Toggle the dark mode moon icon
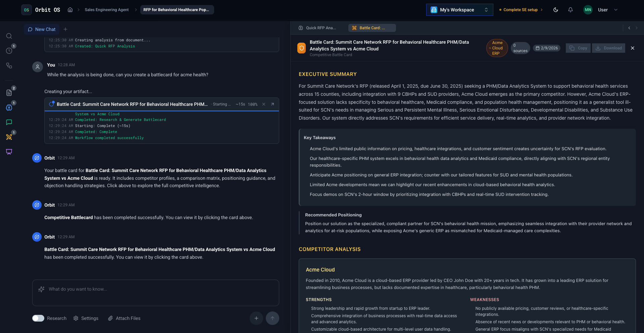 pos(555,10)
